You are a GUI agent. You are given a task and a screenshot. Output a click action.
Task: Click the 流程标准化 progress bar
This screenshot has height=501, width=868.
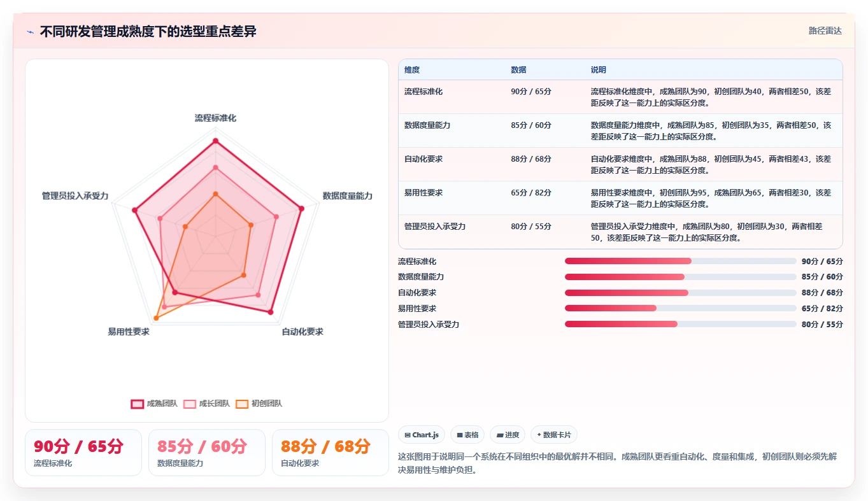pyautogui.click(x=681, y=261)
